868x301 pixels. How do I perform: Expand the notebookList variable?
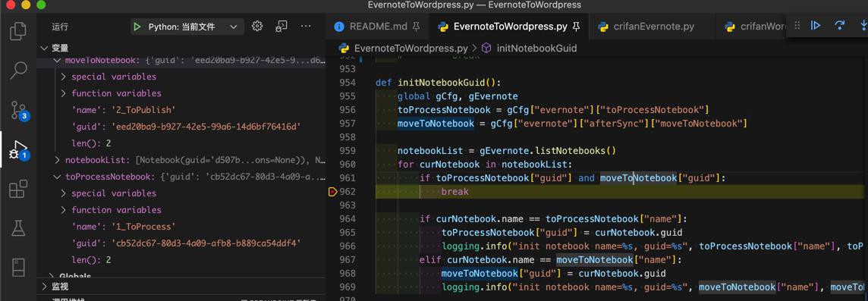pos(58,161)
